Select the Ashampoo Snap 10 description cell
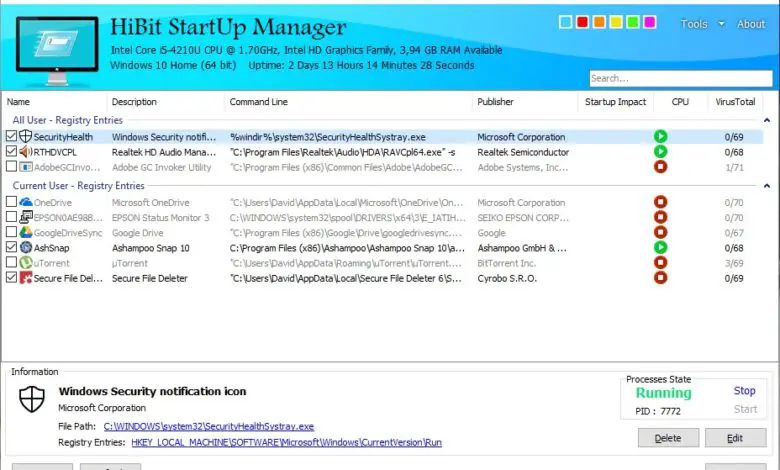 151,248
